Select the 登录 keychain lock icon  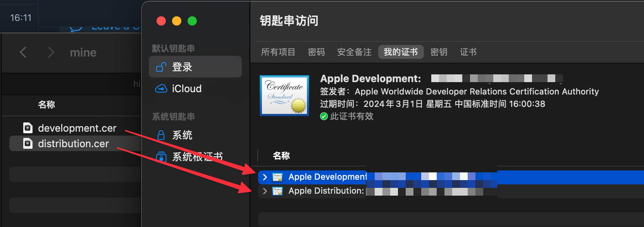tap(161, 67)
